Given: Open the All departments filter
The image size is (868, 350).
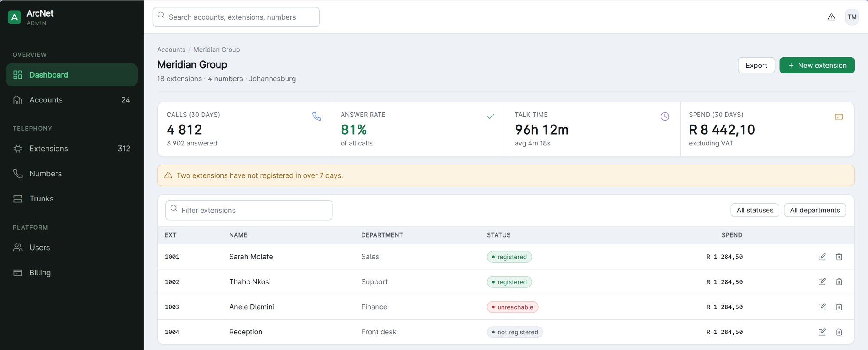Looking at the screenshot, I should click(x=815, y=210).
